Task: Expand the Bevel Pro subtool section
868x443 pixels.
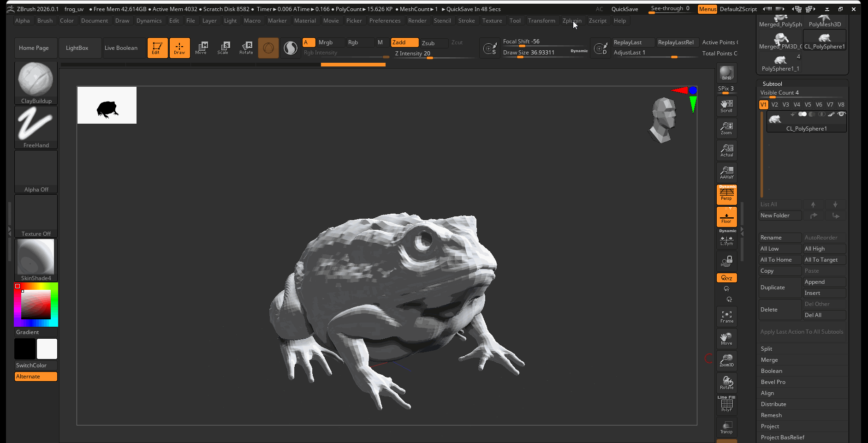Action: [773, 382]
